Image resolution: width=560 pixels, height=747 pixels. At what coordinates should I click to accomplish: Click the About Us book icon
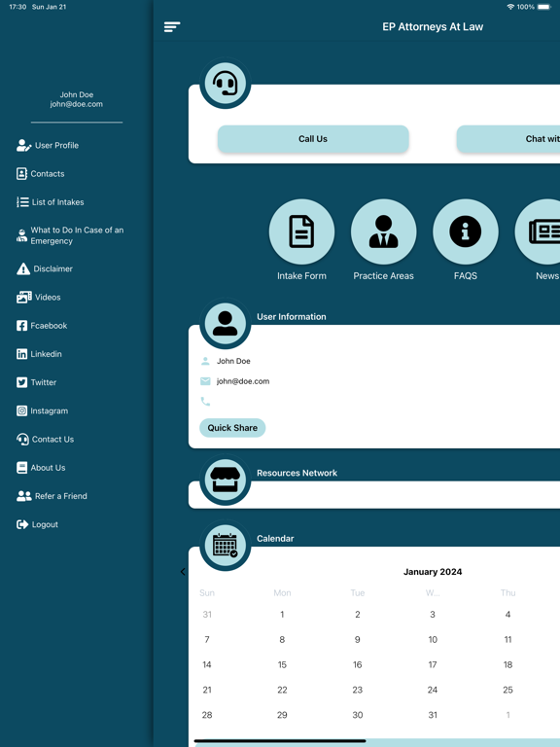click(x=21, y=467)
